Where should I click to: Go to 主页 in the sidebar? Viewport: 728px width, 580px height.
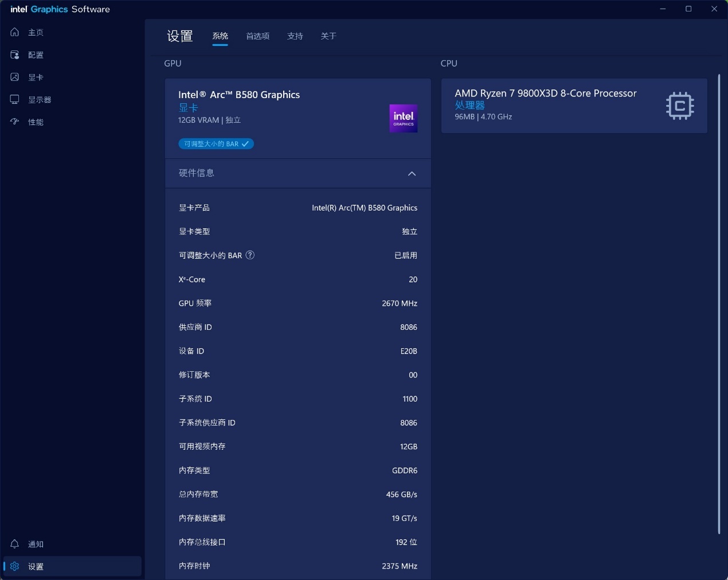click(72, 32)
